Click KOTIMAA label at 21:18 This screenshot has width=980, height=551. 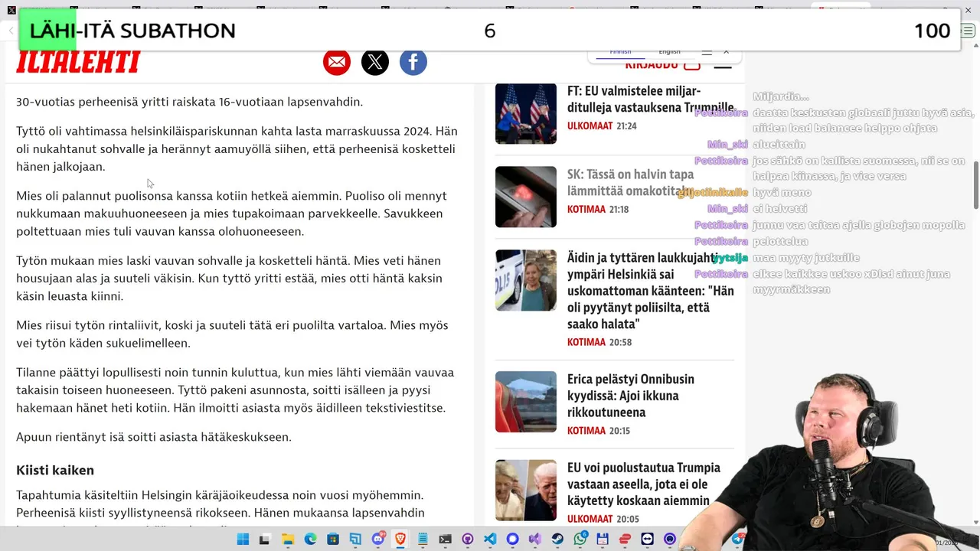point(586,209)
